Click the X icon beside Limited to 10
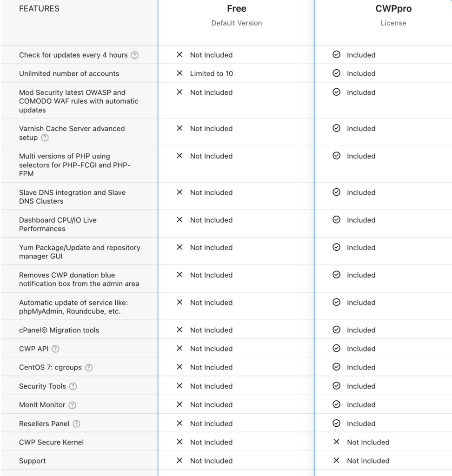This screenshot has height=476, width=452. click(179, 73)
